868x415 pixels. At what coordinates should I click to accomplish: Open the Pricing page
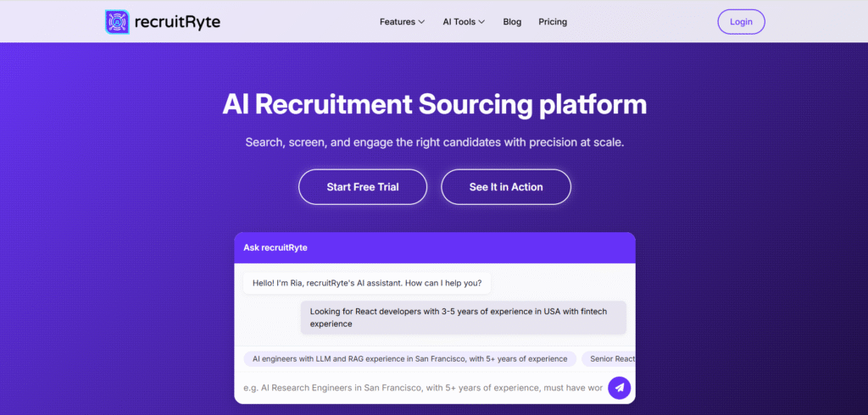coord(553,22)
